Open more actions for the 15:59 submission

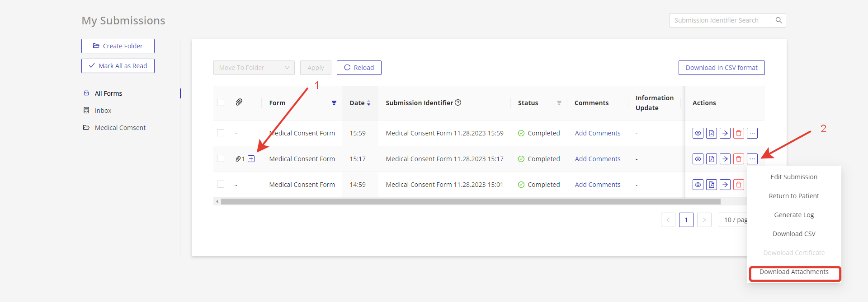pos(752,133)
